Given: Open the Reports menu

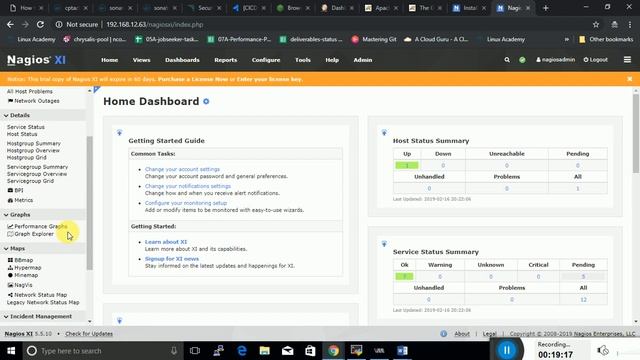Looking at the screenshot, I should [x=225, y=60].
